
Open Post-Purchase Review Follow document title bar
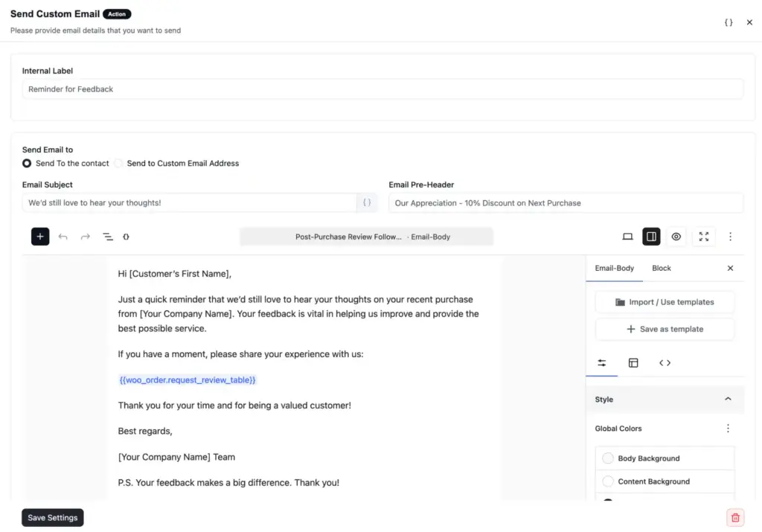pos(366,237)
